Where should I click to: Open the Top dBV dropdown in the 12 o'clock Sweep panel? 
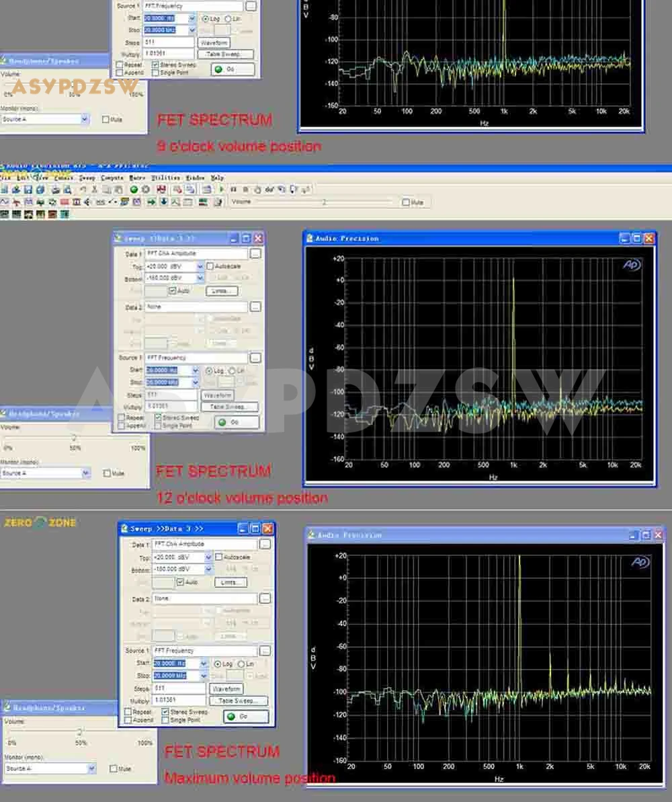click(200, 266)
